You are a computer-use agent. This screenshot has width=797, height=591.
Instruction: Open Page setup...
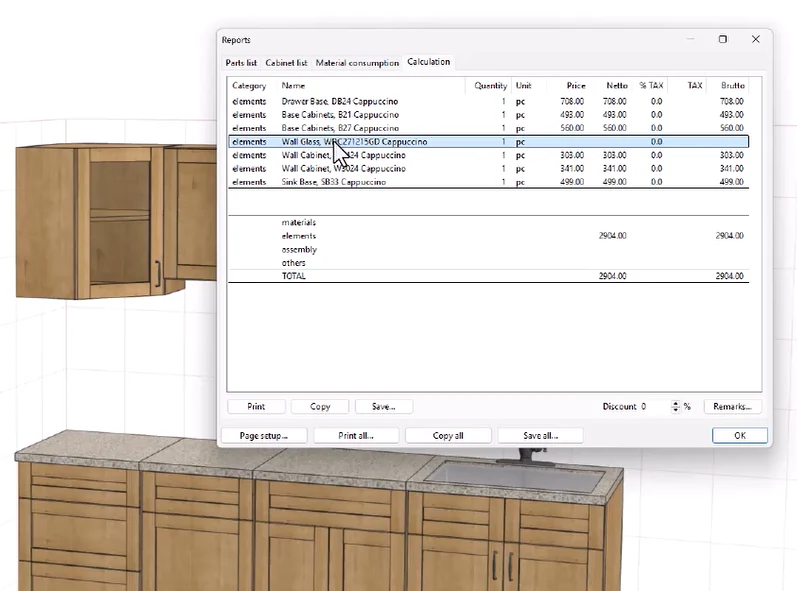264,436
